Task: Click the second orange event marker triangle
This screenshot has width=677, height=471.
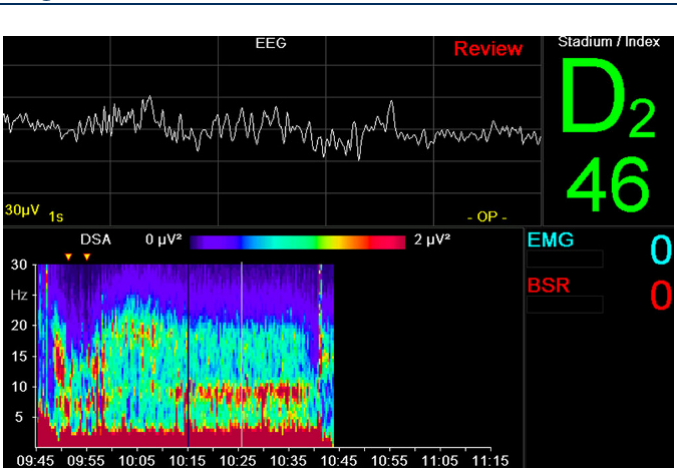Action: tap(87, 257)
